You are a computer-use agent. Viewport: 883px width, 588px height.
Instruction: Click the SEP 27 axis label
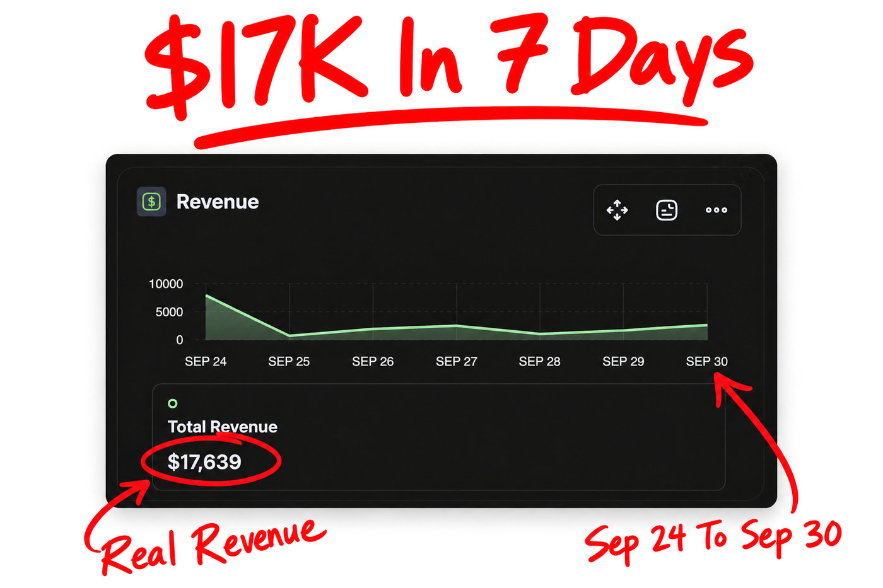click(x=457, y=362)
